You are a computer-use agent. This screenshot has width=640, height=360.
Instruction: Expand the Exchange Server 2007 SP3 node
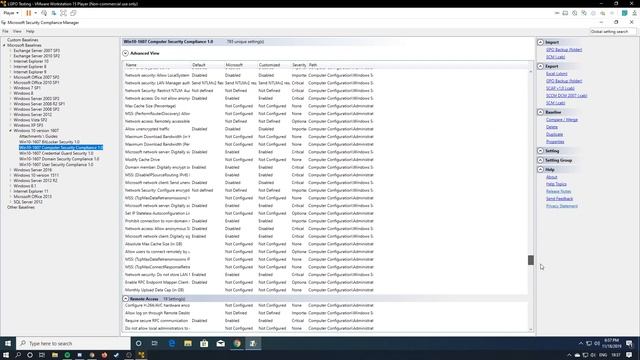tap(11, 51)
